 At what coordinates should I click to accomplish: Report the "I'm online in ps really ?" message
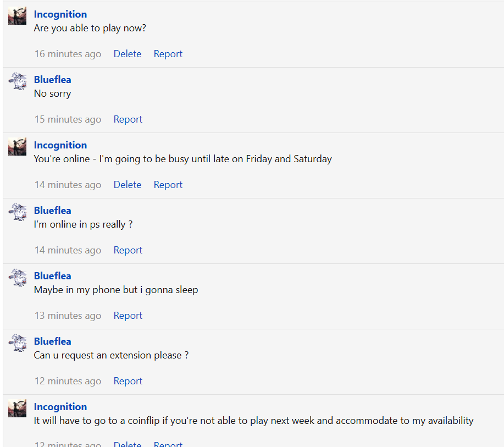(x=128, y=250)
